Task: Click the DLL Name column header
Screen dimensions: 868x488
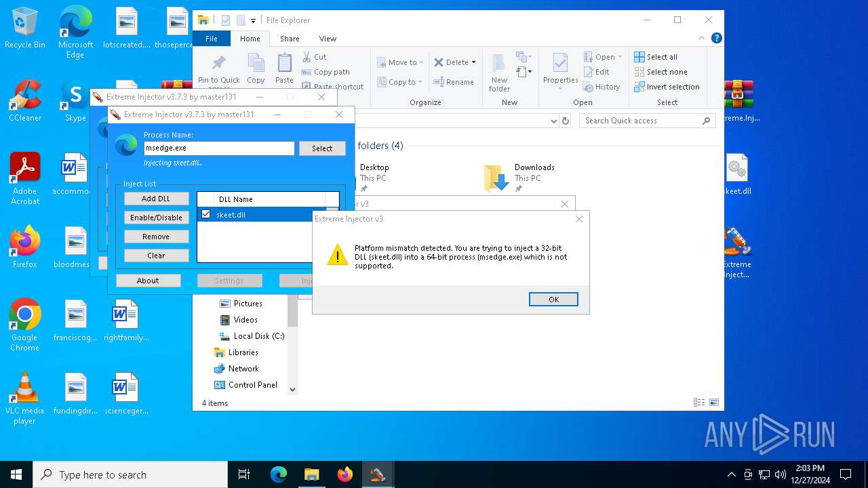Action: click(x=236, y=199)
